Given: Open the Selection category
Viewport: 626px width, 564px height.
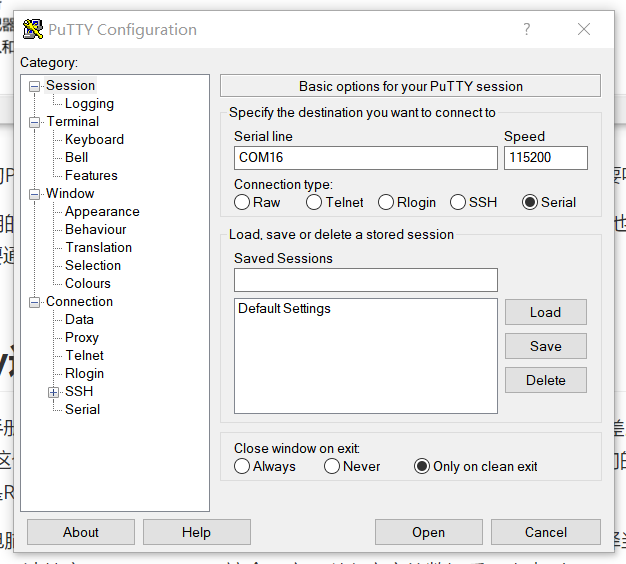Looking at the screenshot, I should tap(93, 265).
